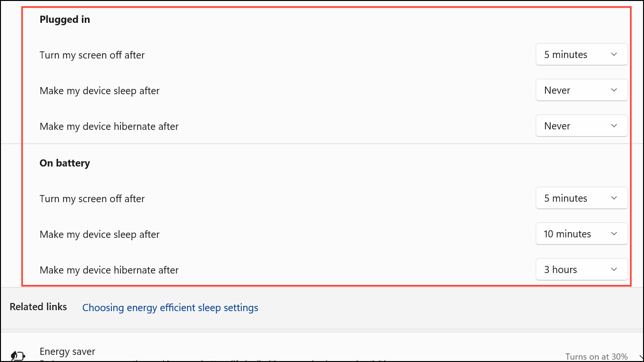Open Choosing energy efficient sleep settings link

(x=170, y=308)
